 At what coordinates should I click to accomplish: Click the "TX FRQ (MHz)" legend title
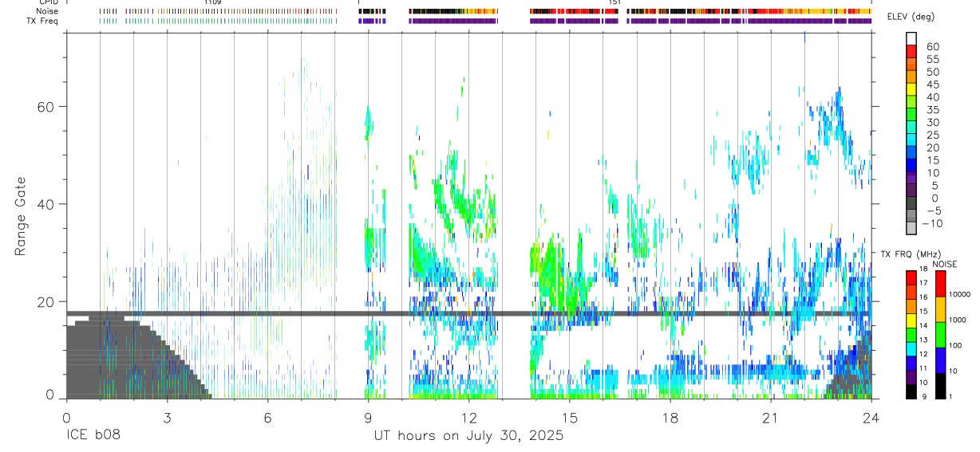(909, 254)
